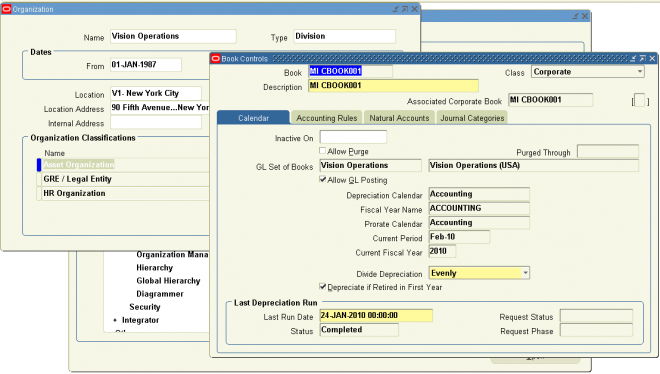Click the Fiscal Year Name field
This screenshot has height=374, width=660.
[479, 208]
